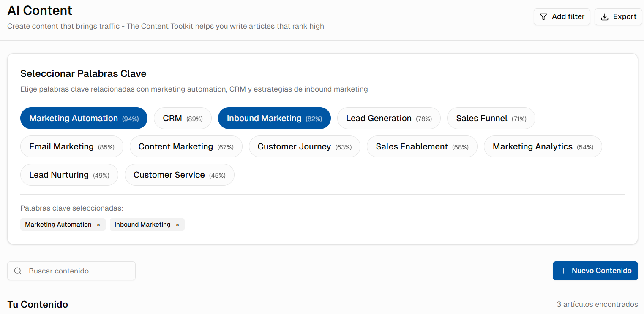Remove the Inbound Marketing selected tag
The image size is (644, 314).
click(x=177, y=225)
